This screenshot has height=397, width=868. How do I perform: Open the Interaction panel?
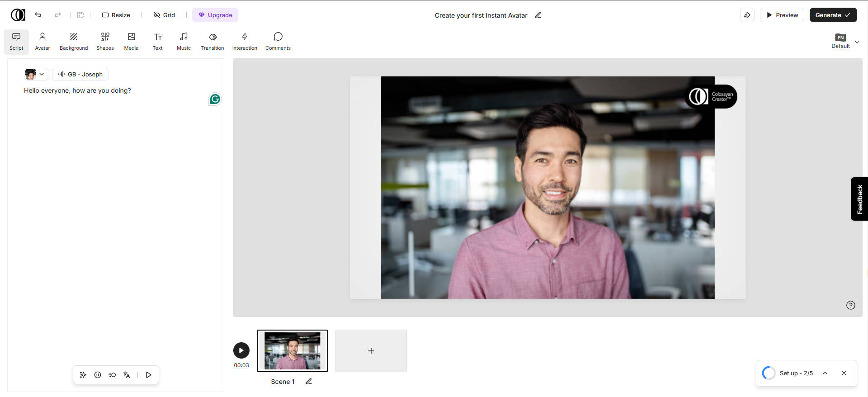245,41
